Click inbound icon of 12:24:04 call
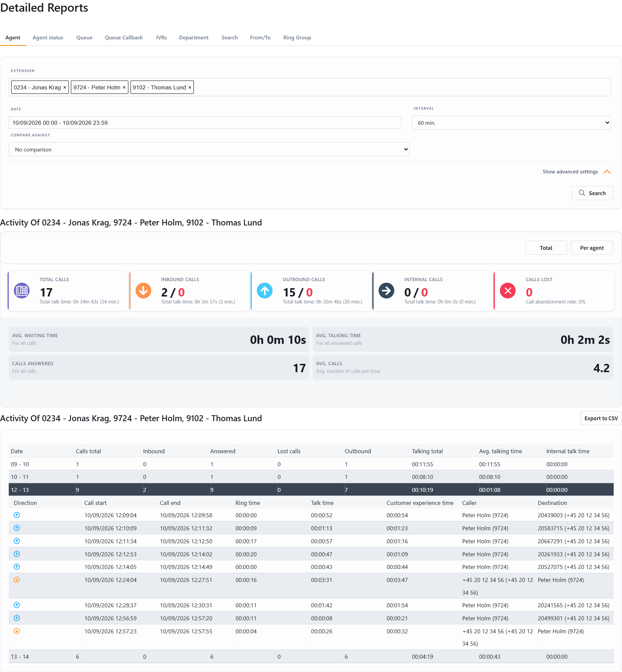622x672 pixels. click(17, 580)
